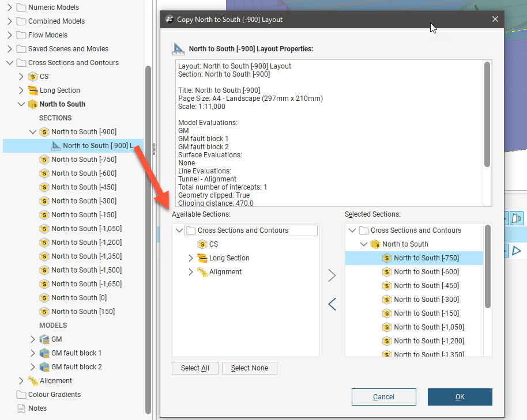Image resolution: width=527 pixels, height=420 pixels.
Task: Click the Layout Properties text scrollbar
Action: click(487, 115)
